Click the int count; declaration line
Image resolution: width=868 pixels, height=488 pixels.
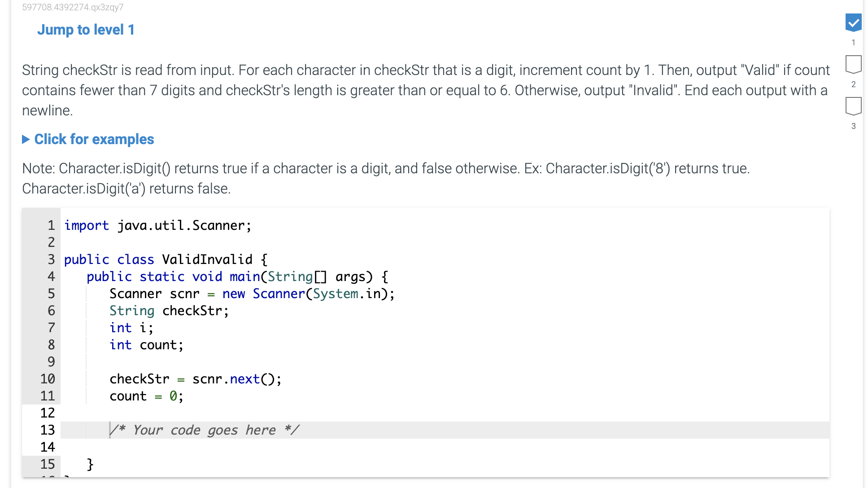click(146, 344)
